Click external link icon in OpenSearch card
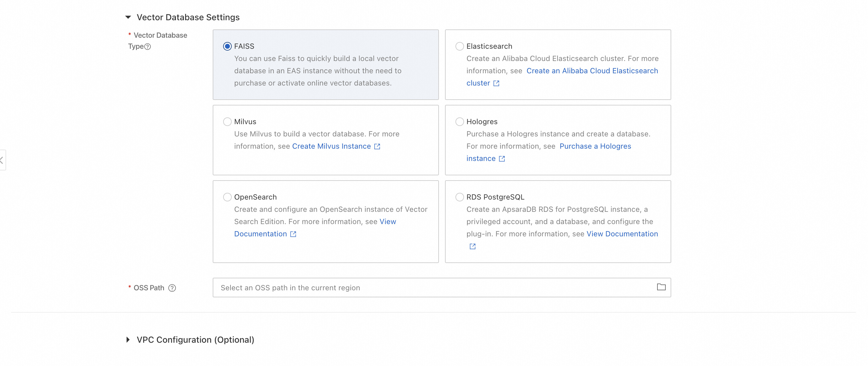The height and width of the screenshot is (366, 868). coord(293,234)
